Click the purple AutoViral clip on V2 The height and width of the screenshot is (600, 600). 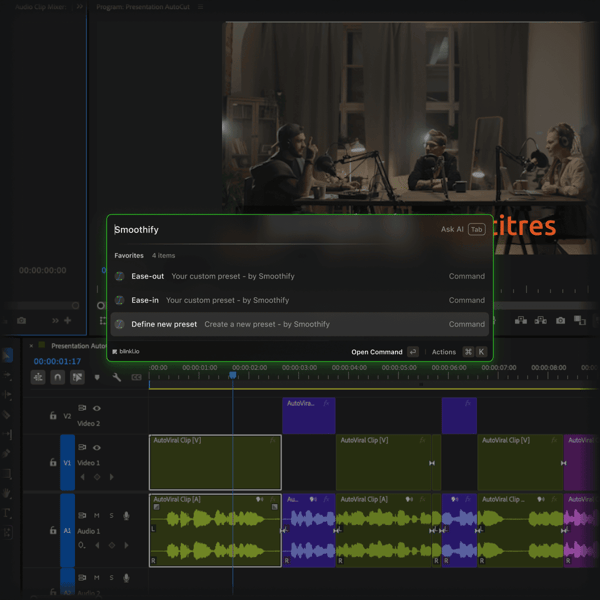tap(308, 415)
